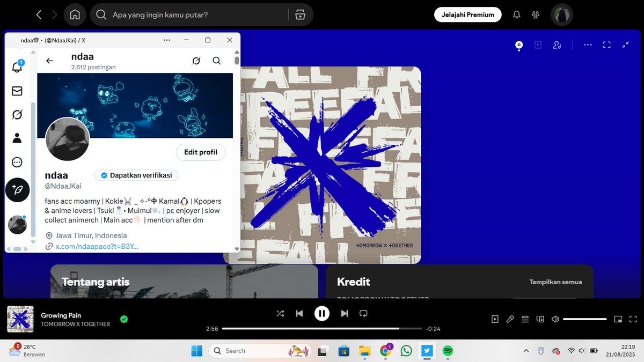Screen dimensions: 644x362
Task: Click the song progress bar
Action: (x=322, y=328)
